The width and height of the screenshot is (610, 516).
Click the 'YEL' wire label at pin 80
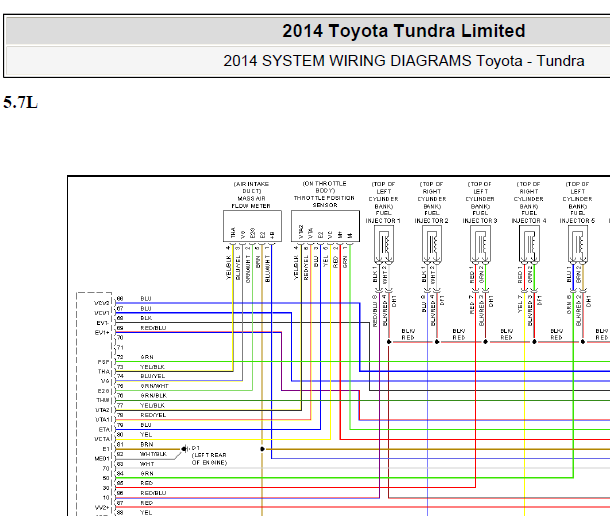[x=146, y=435]
